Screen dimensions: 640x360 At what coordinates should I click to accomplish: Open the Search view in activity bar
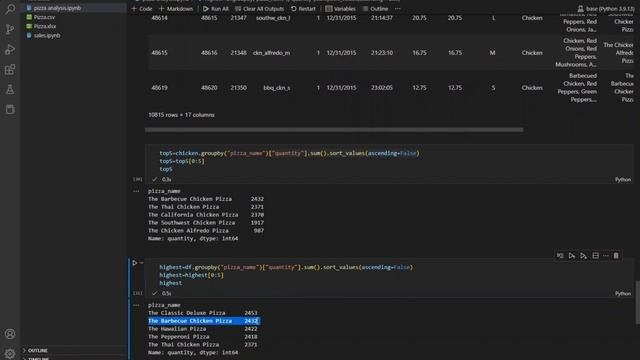coord(10,9)
